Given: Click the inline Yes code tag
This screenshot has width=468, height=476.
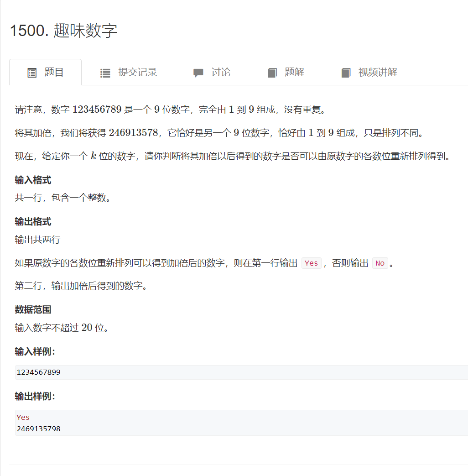Looking at the screenshot, I should coord(312,263).
